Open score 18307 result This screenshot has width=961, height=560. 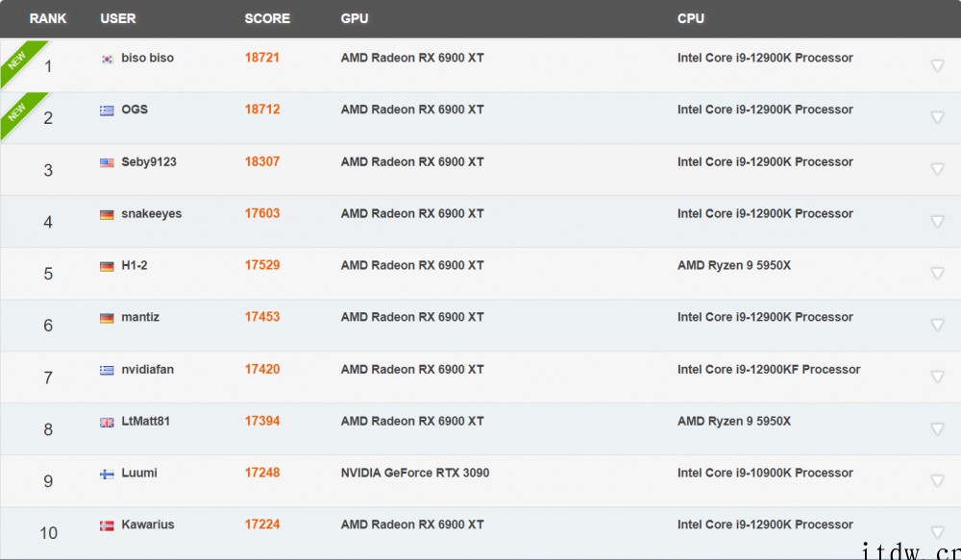point(262,161)
